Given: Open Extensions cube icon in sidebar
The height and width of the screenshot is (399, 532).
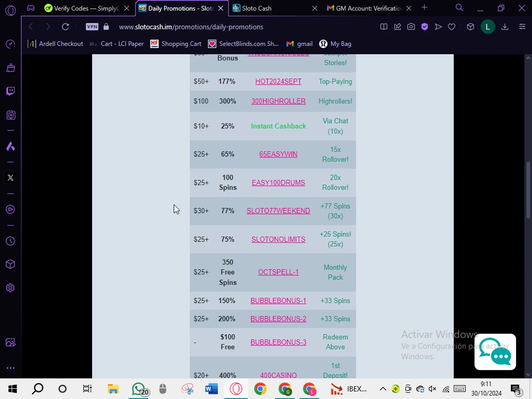Looking at the screenshot, I should [11, 264].
